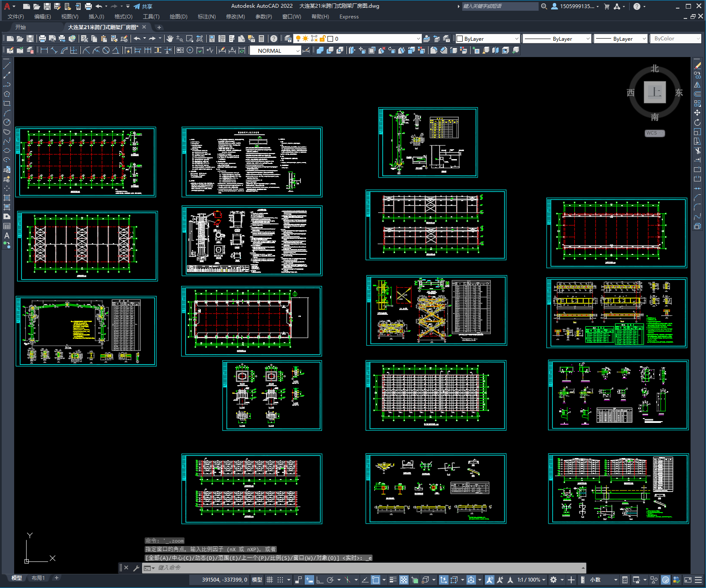Pick the Rectangle draw tool

point(7,103)
